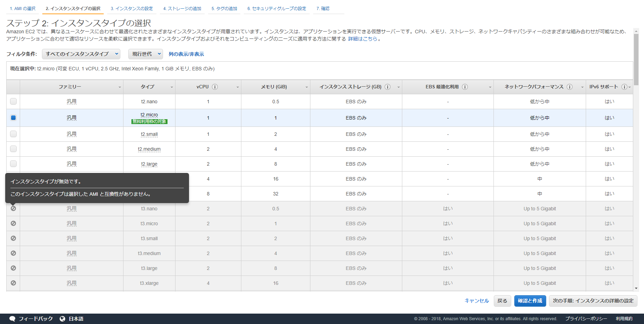Click the インスタンス ストレージ info icon
Image resolution: width=644 pixels, height=324 pixels.
[387, 87]
